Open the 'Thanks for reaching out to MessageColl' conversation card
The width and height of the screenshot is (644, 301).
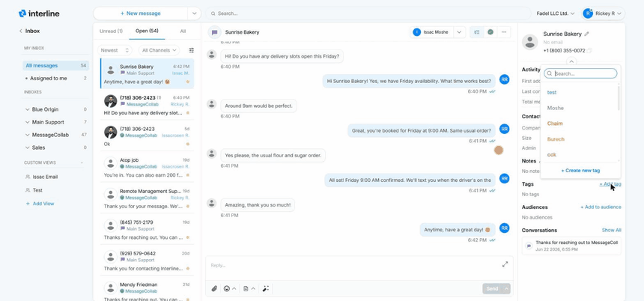[571, 246]
